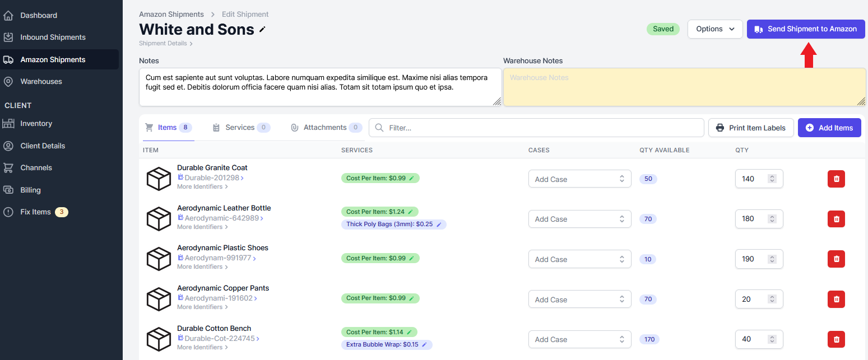This screenshot has width=868, height=360.
Task: Switch to the Items tab
Action: [x=168, y=128]
